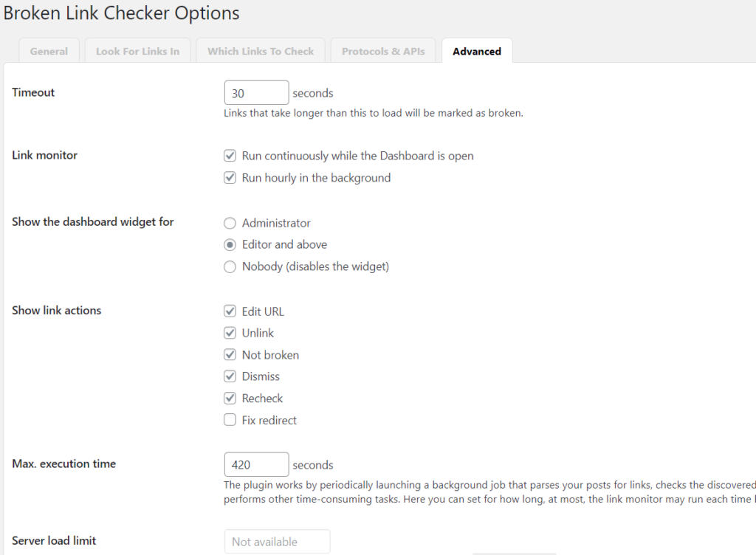Uncheck the Recheck checkbox
The height and width of the screenshot is (555, 756).
pos(230,399)
